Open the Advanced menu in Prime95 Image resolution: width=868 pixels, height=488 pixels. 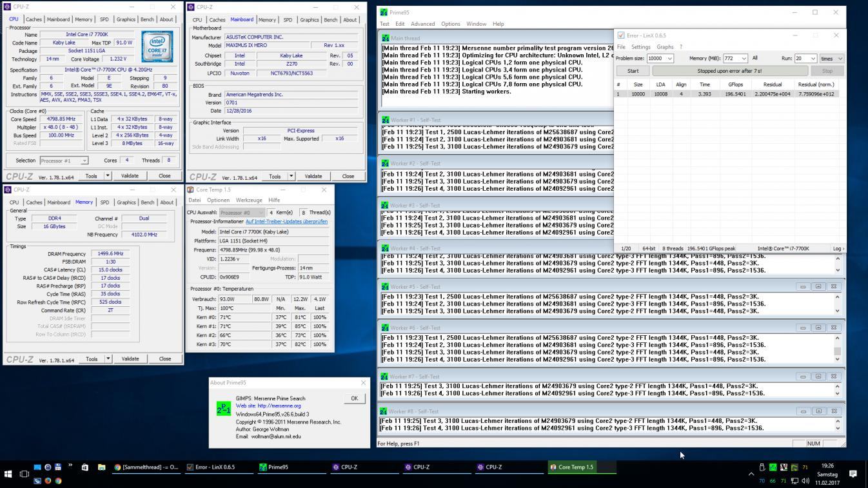(422, 24)
